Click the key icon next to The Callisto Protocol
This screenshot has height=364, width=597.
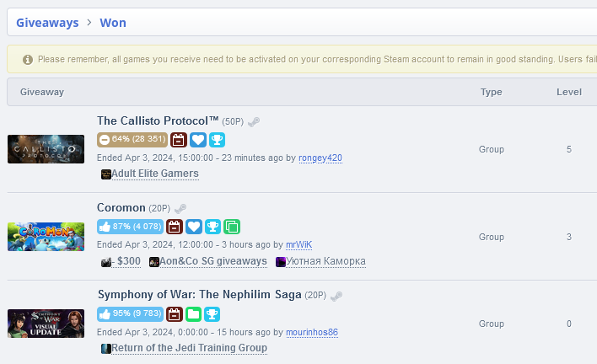(x=254, y=122)
